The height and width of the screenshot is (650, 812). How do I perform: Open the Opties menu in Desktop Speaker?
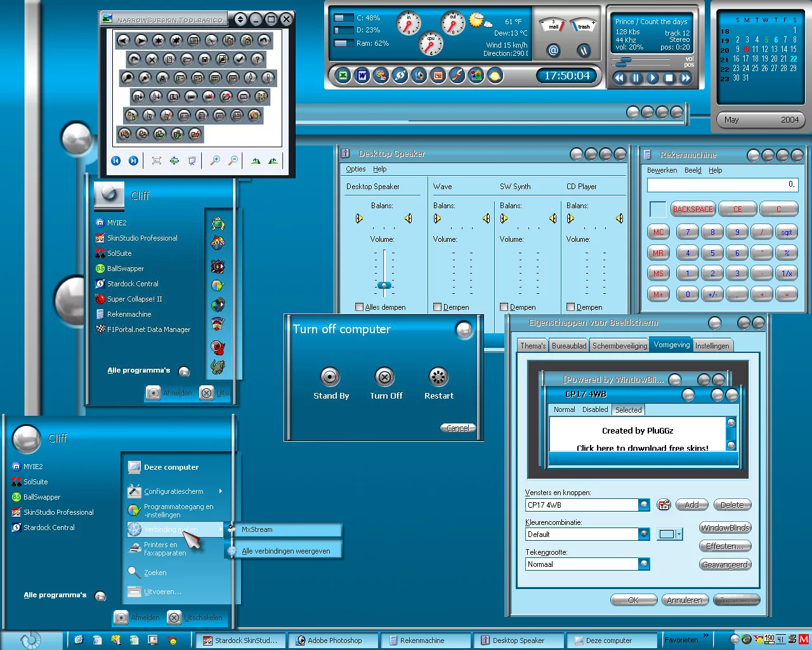tap(355, 169)
